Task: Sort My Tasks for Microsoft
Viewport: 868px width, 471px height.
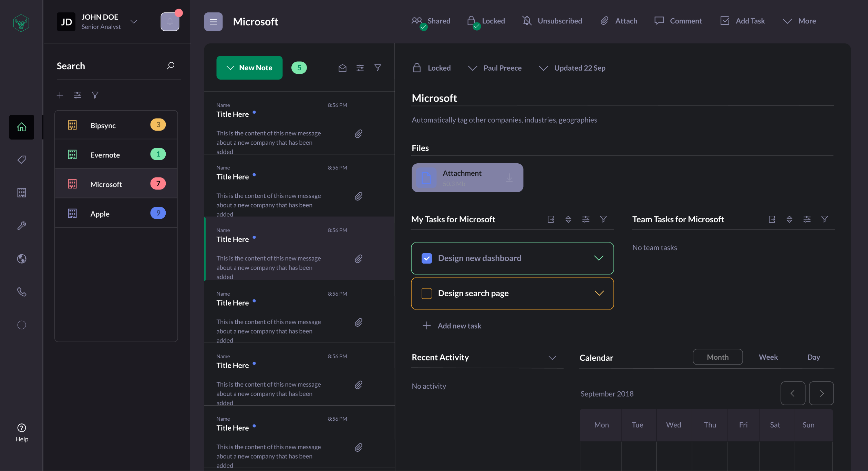Action: coord(568,219)
